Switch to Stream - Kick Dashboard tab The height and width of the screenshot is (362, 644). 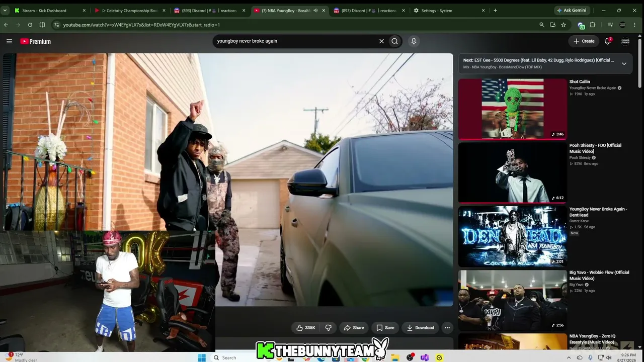coord(50,11)
